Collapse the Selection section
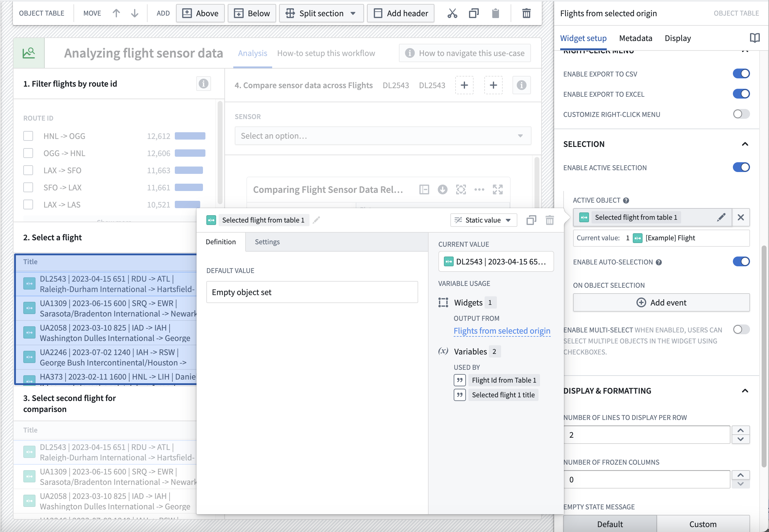769x532 pixels. point(745,144)
